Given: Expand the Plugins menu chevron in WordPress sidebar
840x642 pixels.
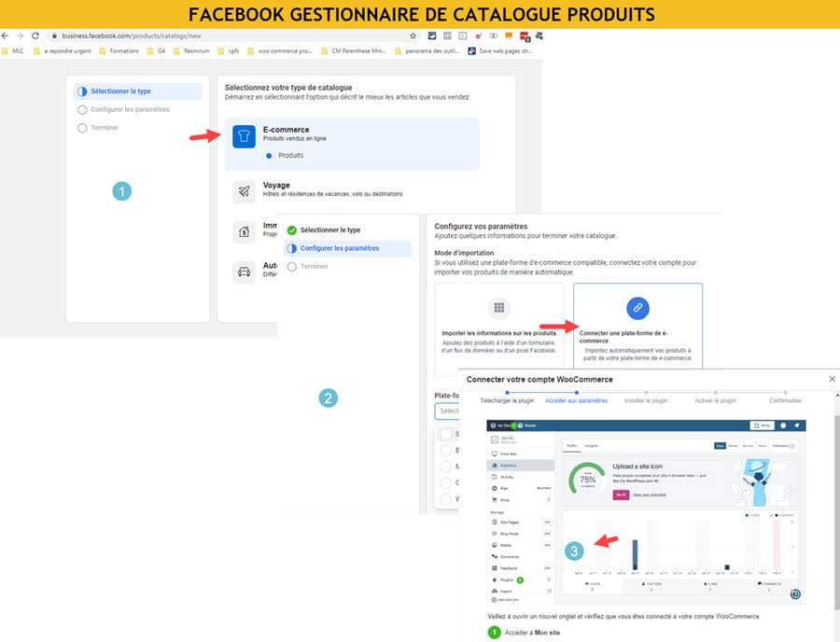Looking at the screenshot, I should 549,579.
